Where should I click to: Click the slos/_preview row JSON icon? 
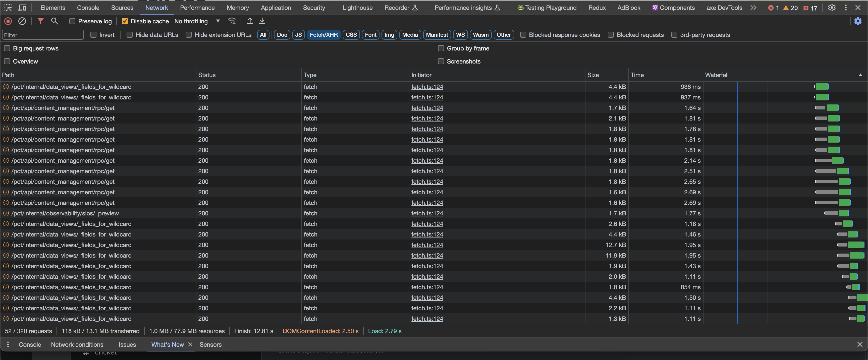pos(6,213)
